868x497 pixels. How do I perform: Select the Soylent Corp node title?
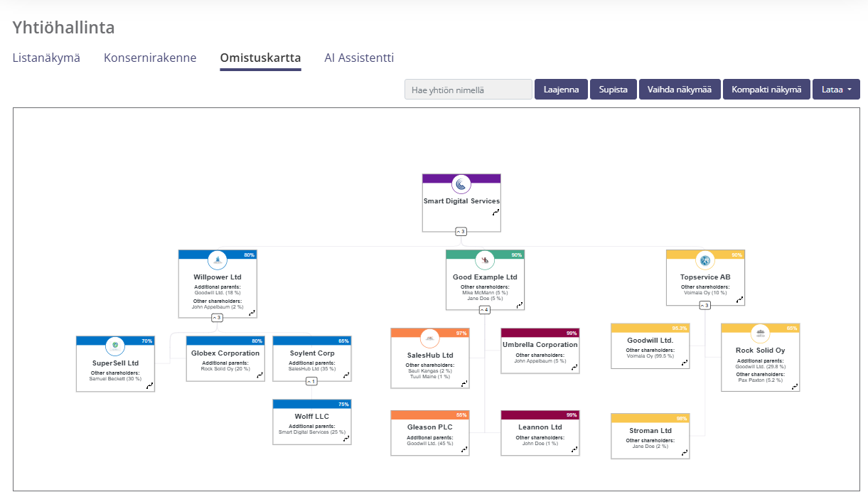coord(312,353)
